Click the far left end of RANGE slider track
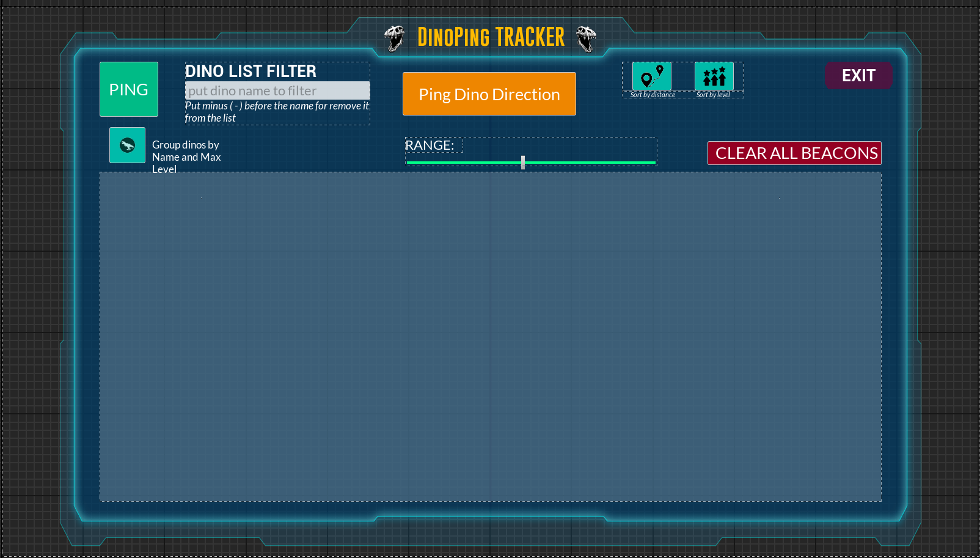980x558 pixels. click(409, 163)
